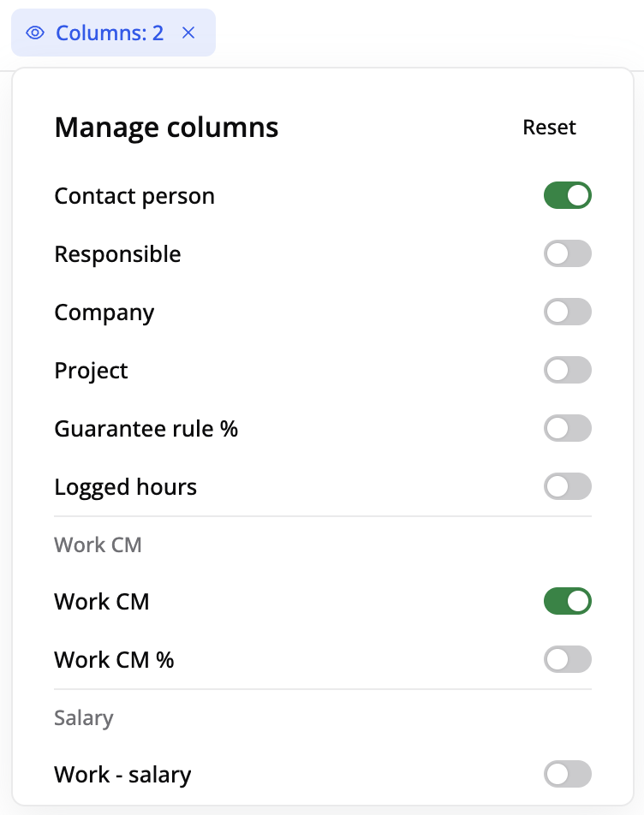Switch on the Logged hours toggle
644x815 pixels.
tap(567, 487)
